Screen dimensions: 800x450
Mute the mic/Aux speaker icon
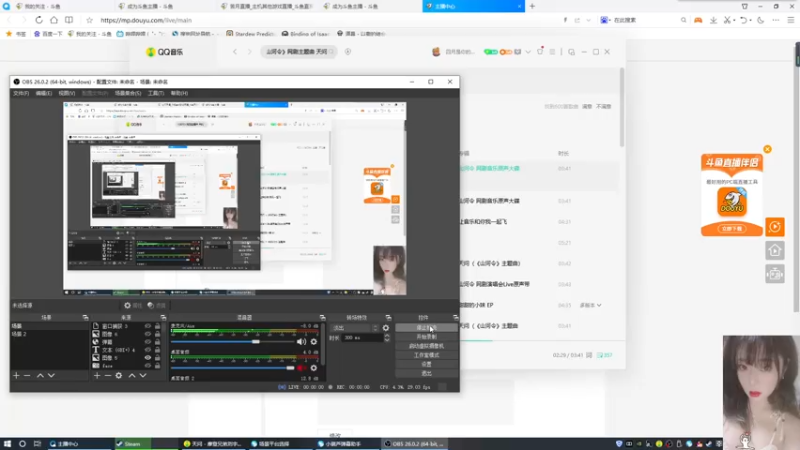click(x=302, y=342)
